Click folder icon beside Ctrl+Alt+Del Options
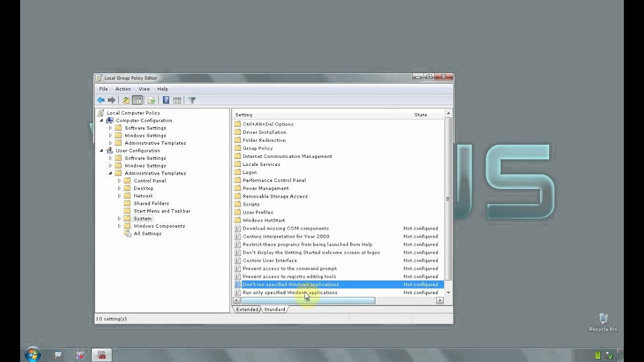Viewport: 644px width, 362px height. click(x=238, y=124)
